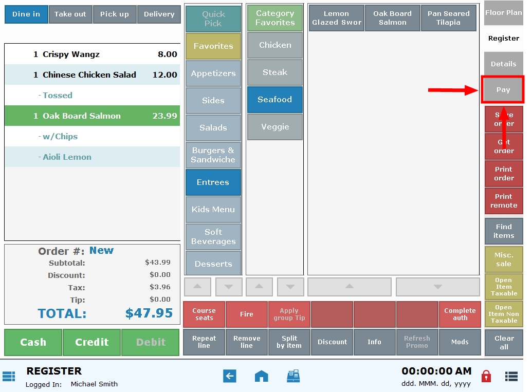Click Split by item button
Image resolution: width=532 pixels, height=392 pixels.
tap(289, 342)
